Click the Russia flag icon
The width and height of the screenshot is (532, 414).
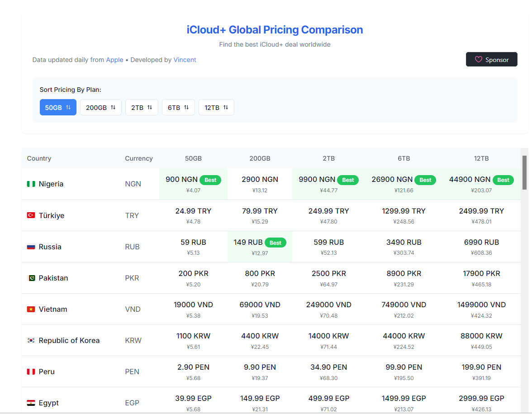[31, 247]
